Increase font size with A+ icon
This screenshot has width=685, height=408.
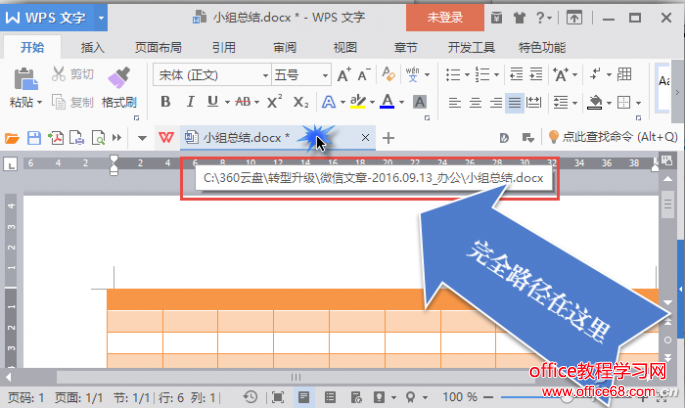(x=344, y=75)
